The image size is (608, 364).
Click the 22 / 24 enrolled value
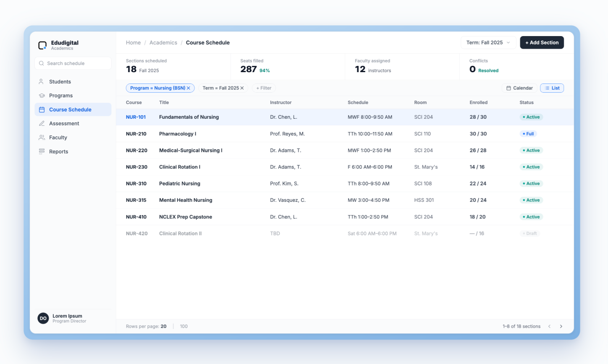click(478, 184)
